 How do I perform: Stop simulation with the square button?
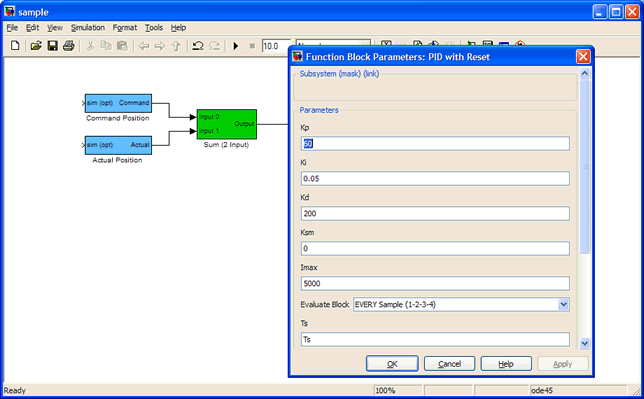[252, 46]
